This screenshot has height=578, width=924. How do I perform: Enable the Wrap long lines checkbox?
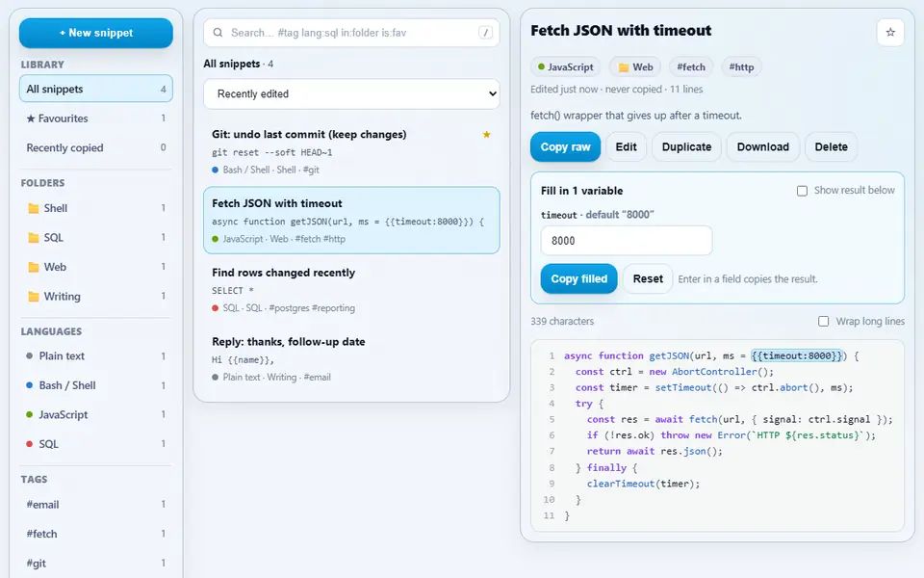(x=823, y=321)
